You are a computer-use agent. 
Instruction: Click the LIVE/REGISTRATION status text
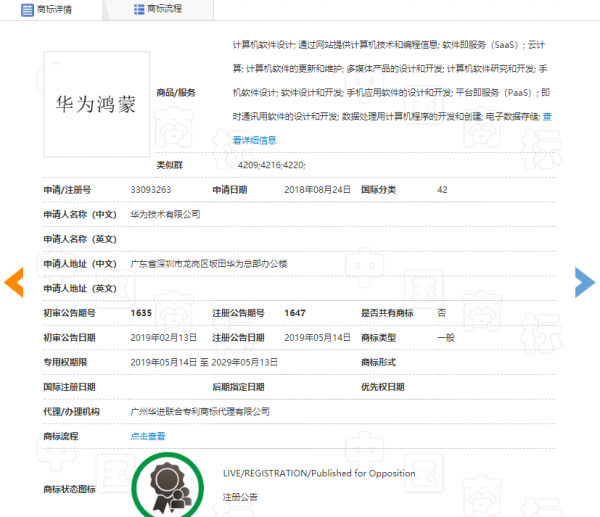[x=319, y=472]
